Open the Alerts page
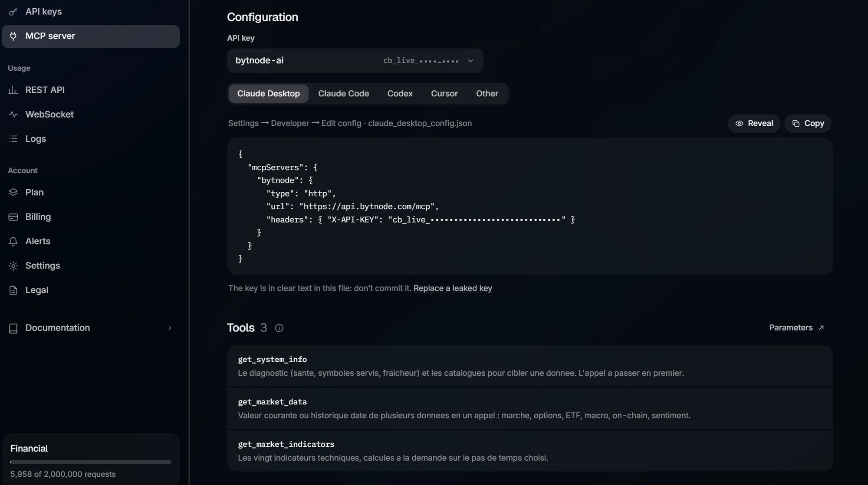 point(91,241)
